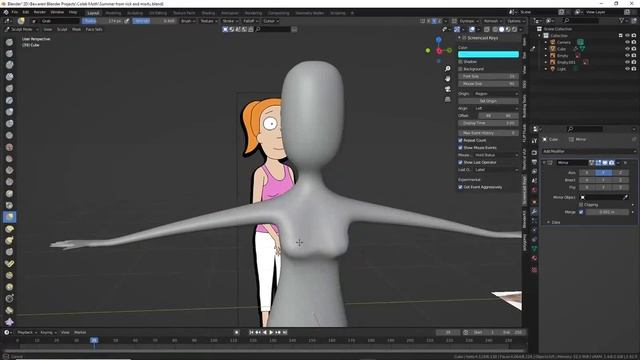Adjust the Mouse Size slider
This screenshot has height=360, width=640.
[x=488, y=84]
